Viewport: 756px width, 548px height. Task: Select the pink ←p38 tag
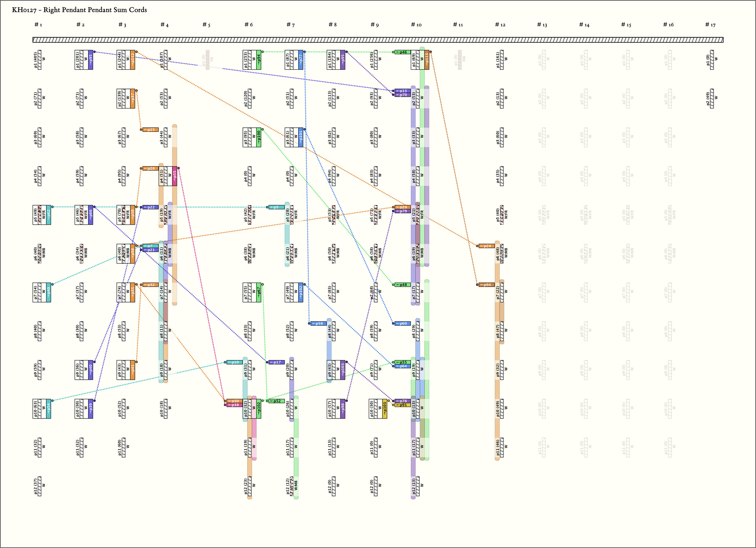(x=234, y=405)
